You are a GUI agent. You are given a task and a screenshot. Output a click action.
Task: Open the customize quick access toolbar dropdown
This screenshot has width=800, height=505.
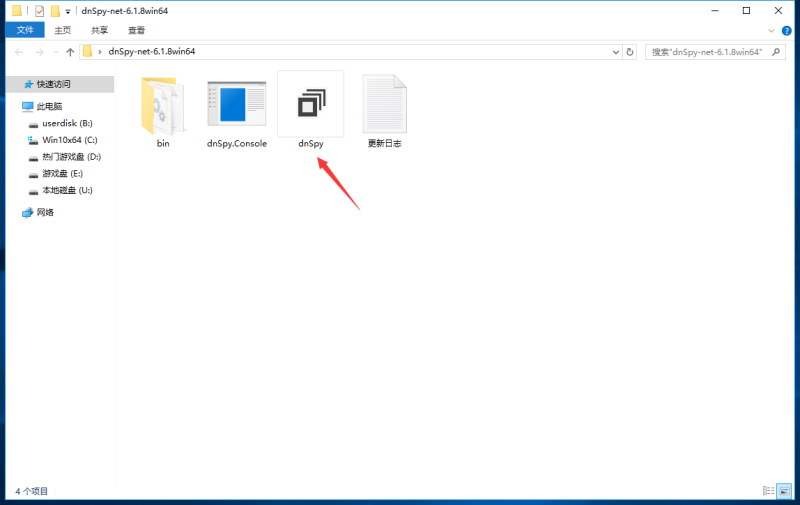coord(68,11)
